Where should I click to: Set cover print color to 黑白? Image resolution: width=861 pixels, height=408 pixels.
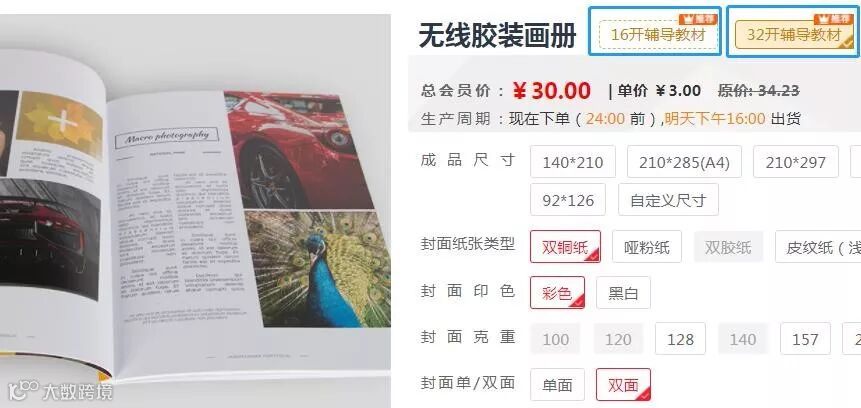pos(623,293)
